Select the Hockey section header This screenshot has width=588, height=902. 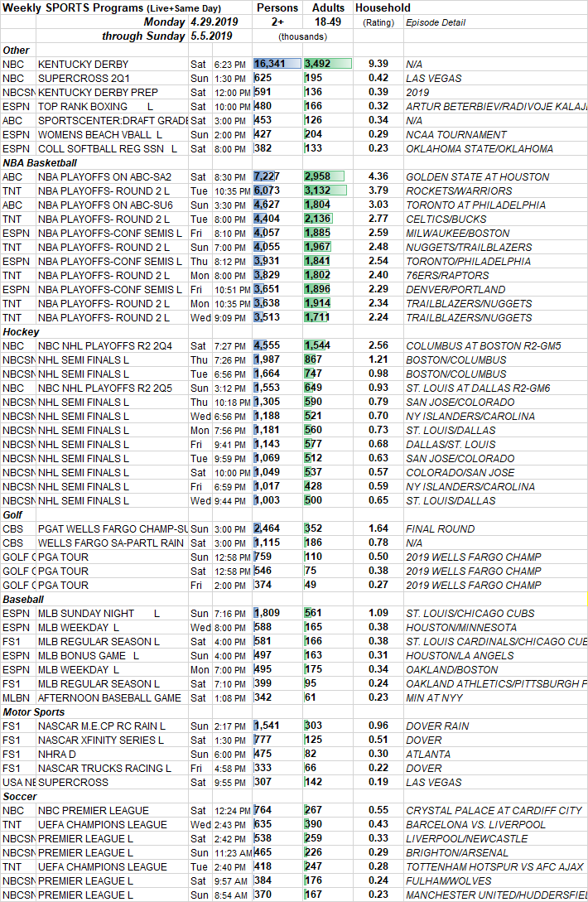pyautogui.click(x=21, y=332)
